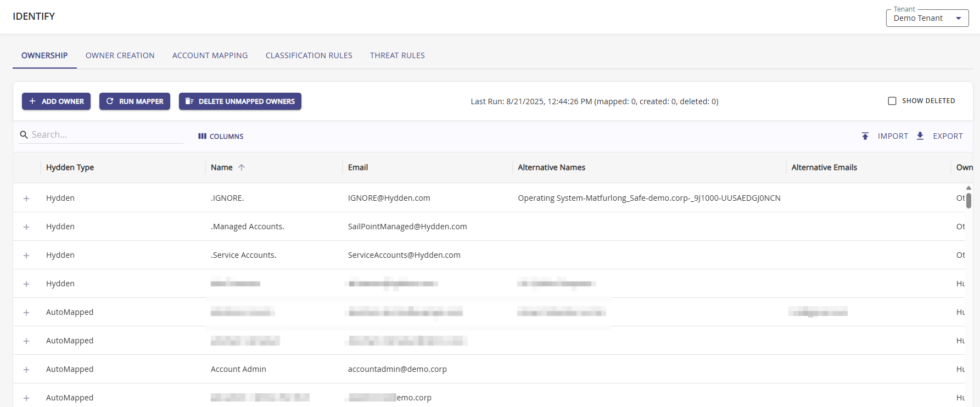Select the Account Mapping tab
Screen dimensions: 980x407
click(x=210, y=55)
